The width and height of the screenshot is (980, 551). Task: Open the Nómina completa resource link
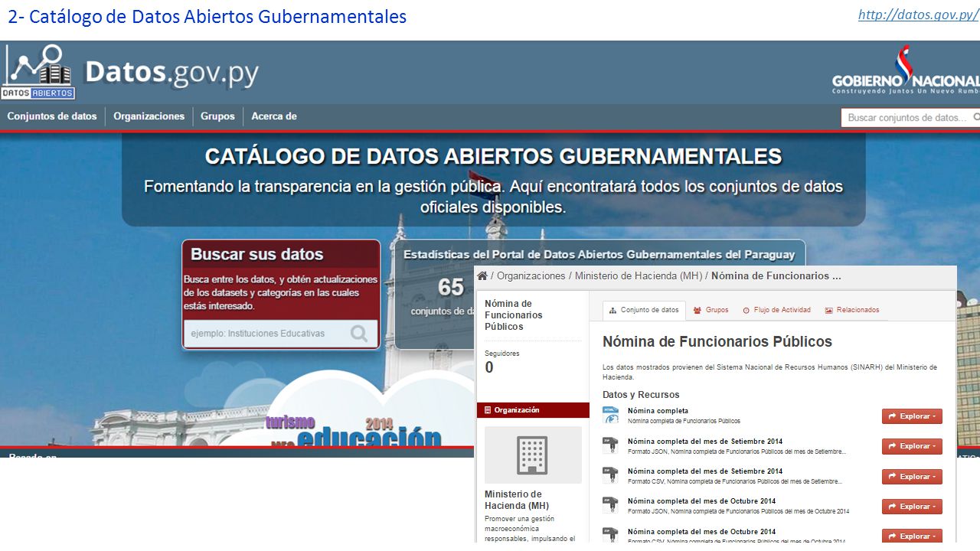point(658,411)
